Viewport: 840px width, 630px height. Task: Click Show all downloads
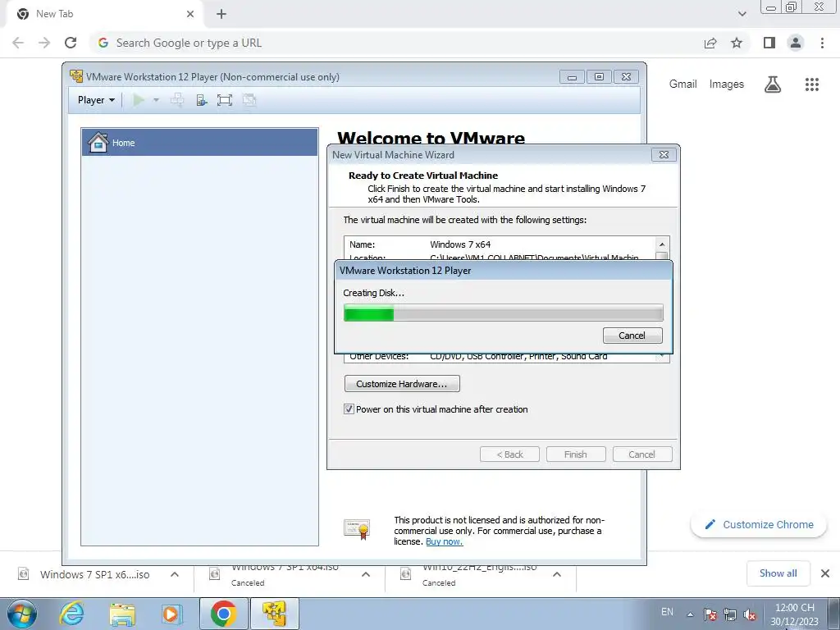tap(778, 573)
